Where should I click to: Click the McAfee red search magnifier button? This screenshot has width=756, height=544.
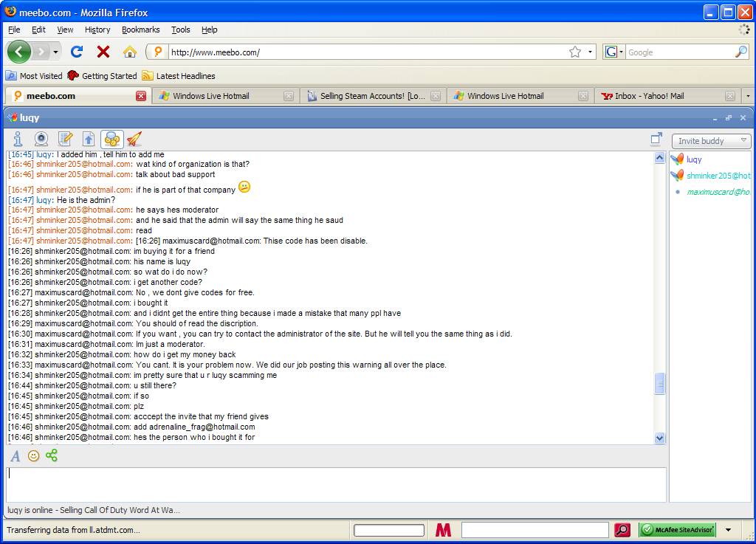tap(622, 530)
